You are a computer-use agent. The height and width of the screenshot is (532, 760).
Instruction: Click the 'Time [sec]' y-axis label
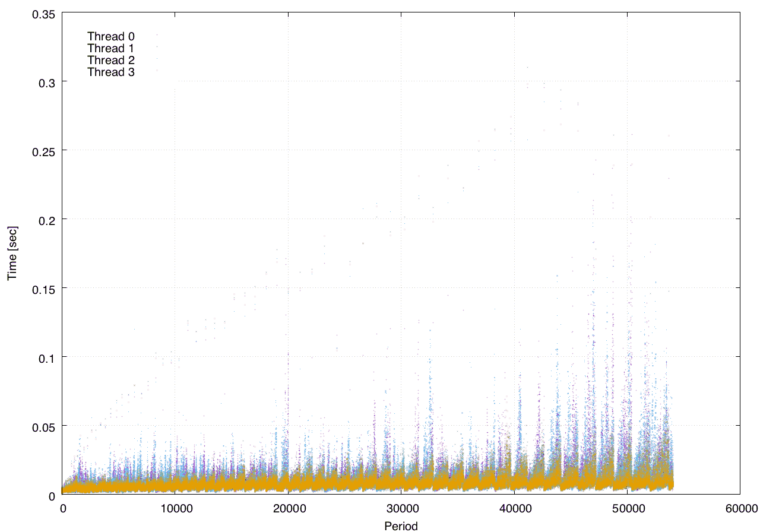[x=12, y=253]
